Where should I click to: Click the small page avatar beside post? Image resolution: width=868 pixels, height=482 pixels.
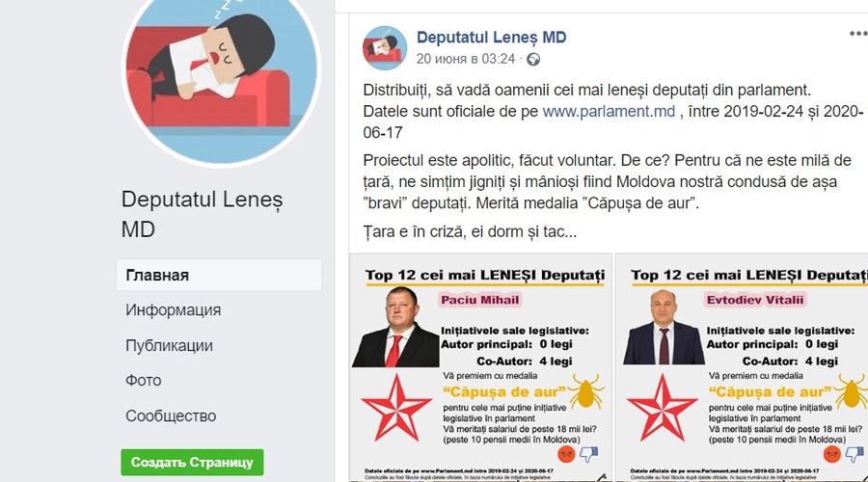tap(385, 48)
